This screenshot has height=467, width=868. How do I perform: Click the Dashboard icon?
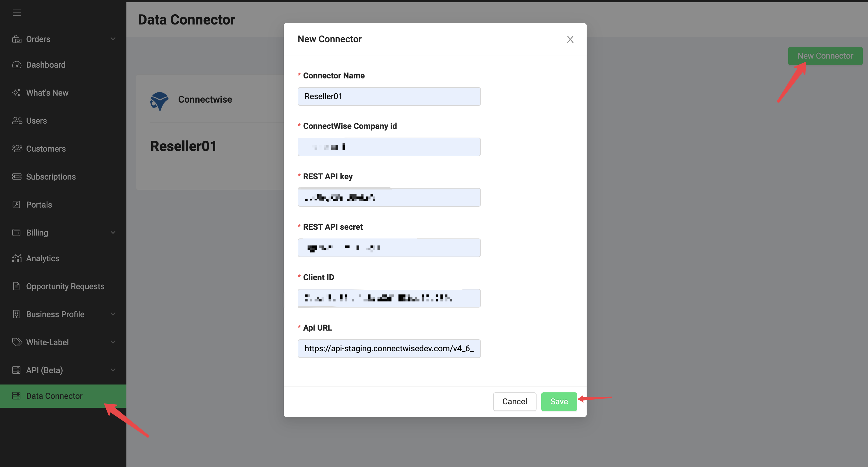17,64
